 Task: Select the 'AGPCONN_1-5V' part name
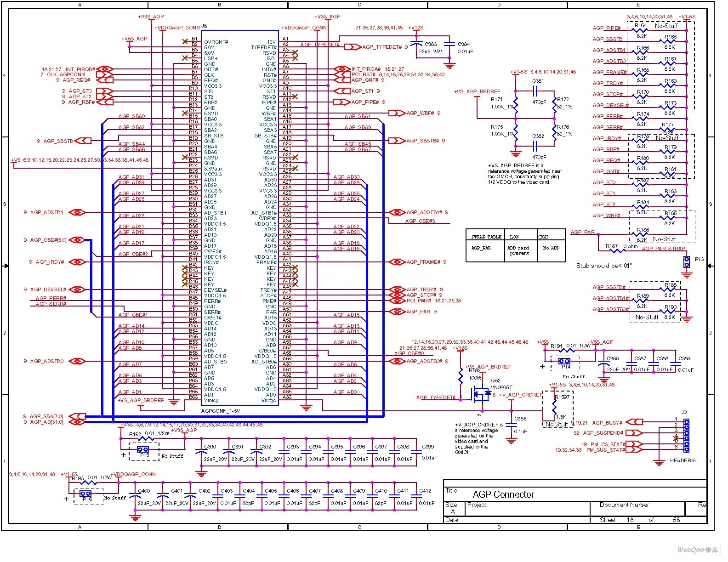221,411
